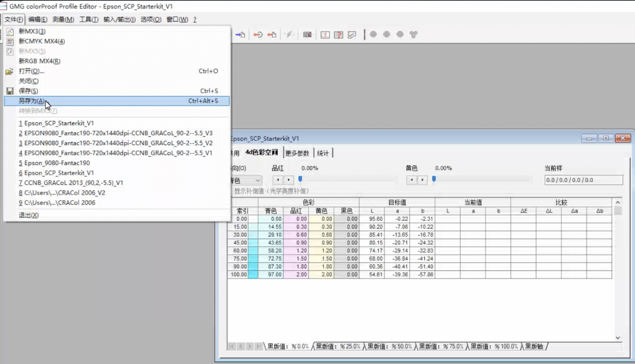Click the 黄色 decrease arrow button
The image size is (635, 364).
click(x=412, y=180)
